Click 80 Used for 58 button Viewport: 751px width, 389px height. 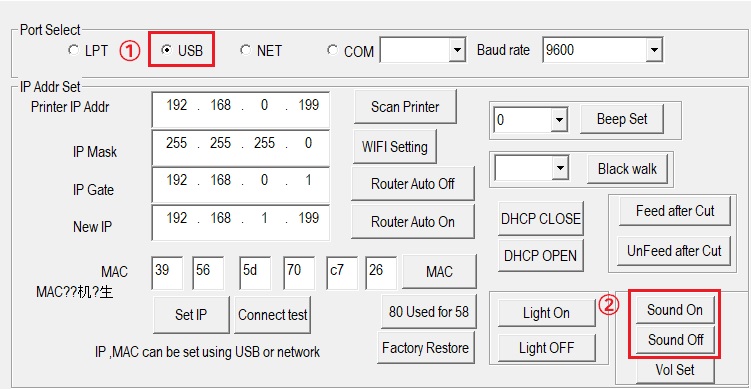click(x=429, y=312)
